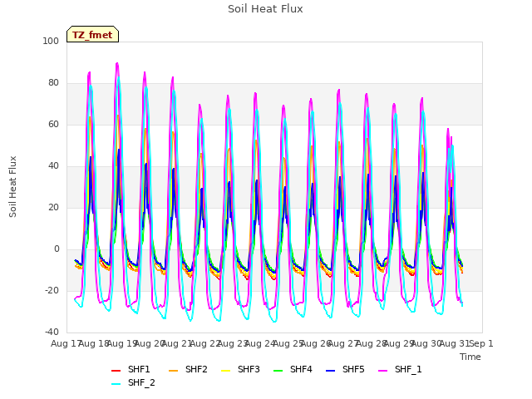The image size is (532, 399).
Task: Click the red SHF1 legend color marker
Action: click(116, 371)
